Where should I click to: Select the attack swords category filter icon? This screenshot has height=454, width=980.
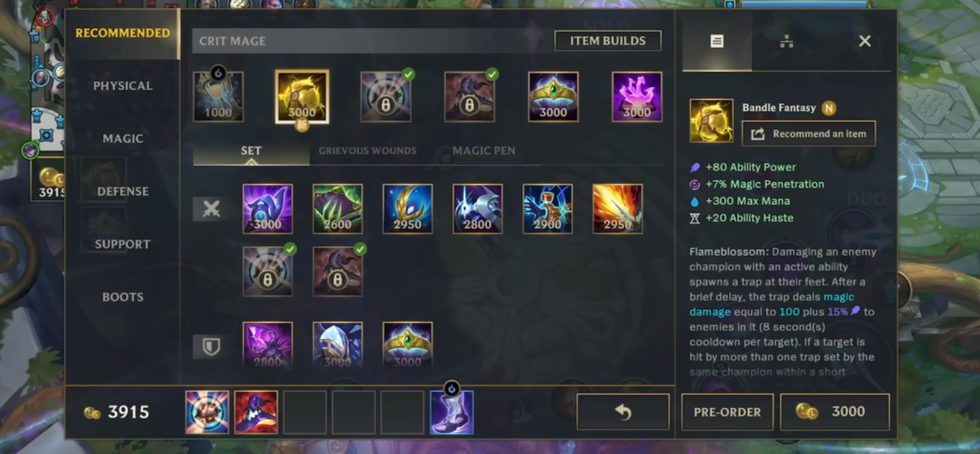212,210
